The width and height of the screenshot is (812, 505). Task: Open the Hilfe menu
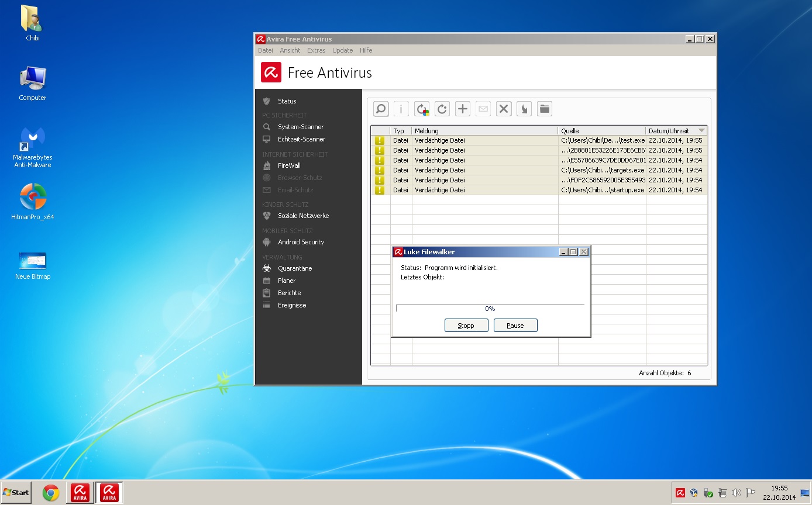366,50
